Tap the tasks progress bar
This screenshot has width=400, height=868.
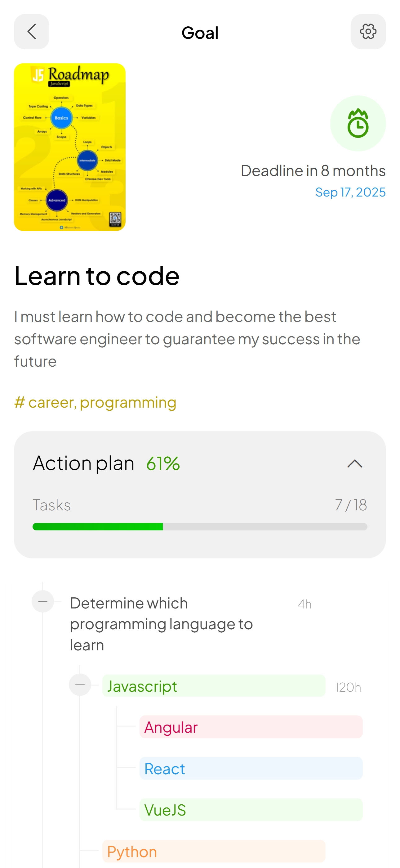coord(200,527)
